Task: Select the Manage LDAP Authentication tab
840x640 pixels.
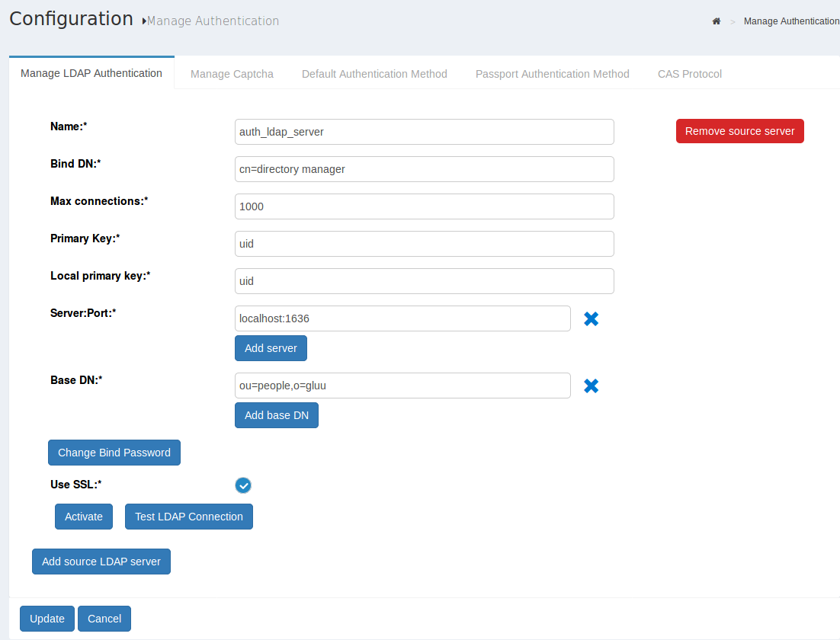Action: 91,73
